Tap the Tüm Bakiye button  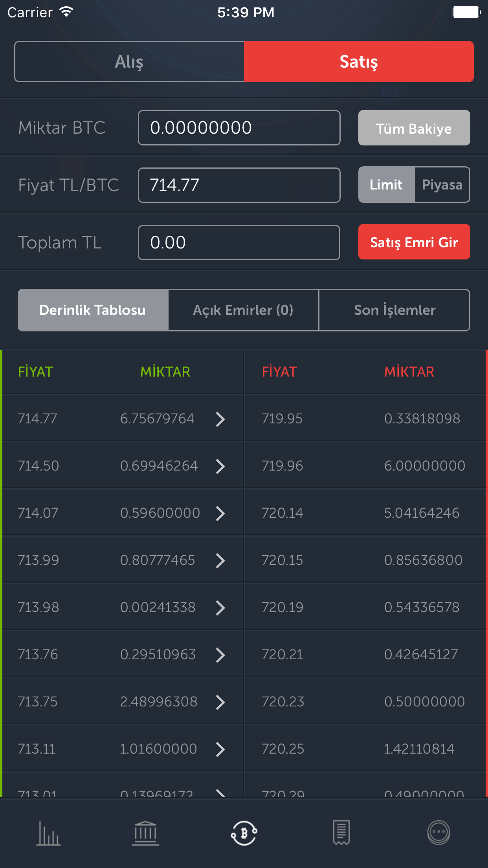414,128
